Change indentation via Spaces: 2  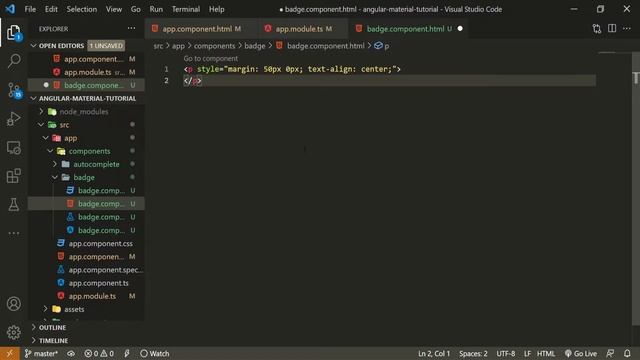click(473, 353)
